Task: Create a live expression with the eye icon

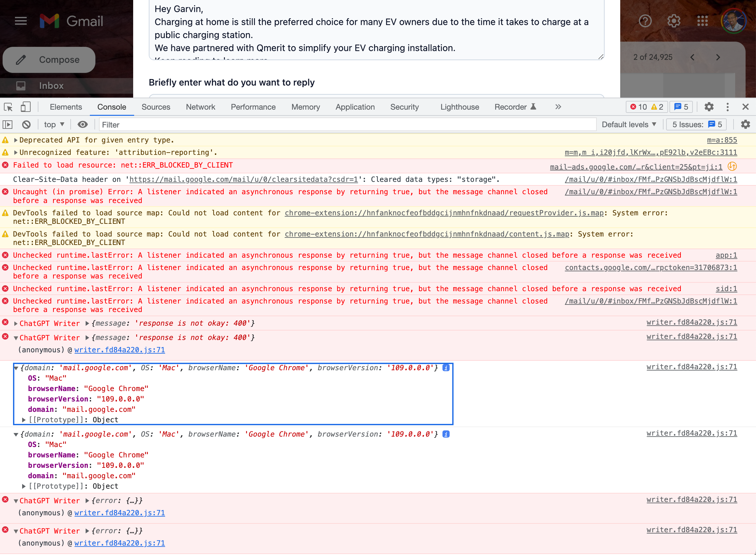Action: (83, 124)
